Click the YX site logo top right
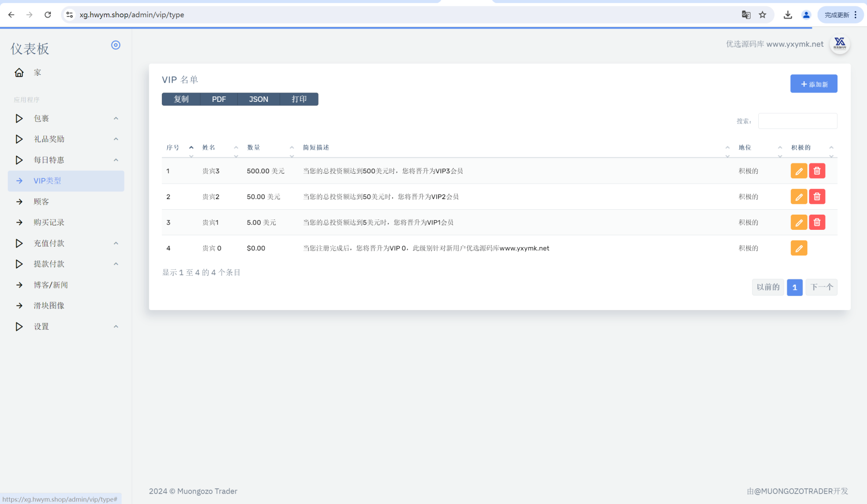 tap(840, 44)
